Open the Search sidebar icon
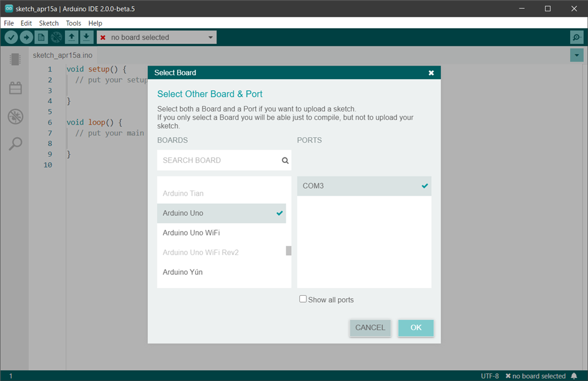This screenshot has width=588, height=381. [16, 144]
